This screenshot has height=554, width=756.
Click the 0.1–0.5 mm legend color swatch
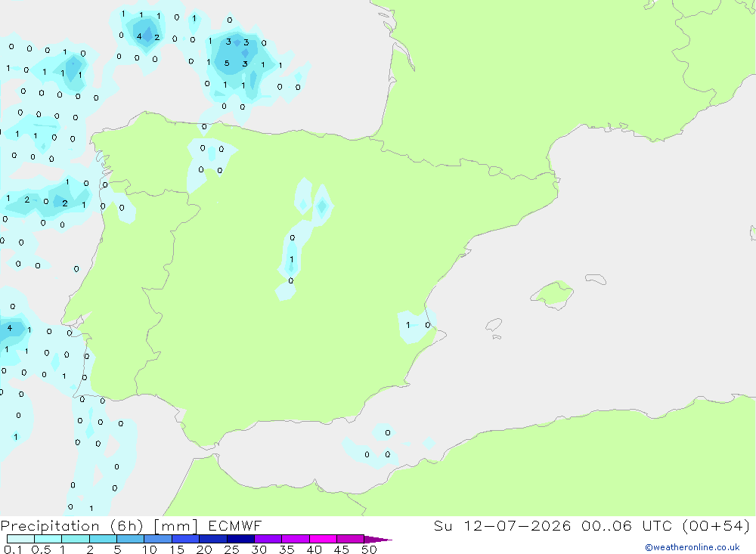(20, 539)
